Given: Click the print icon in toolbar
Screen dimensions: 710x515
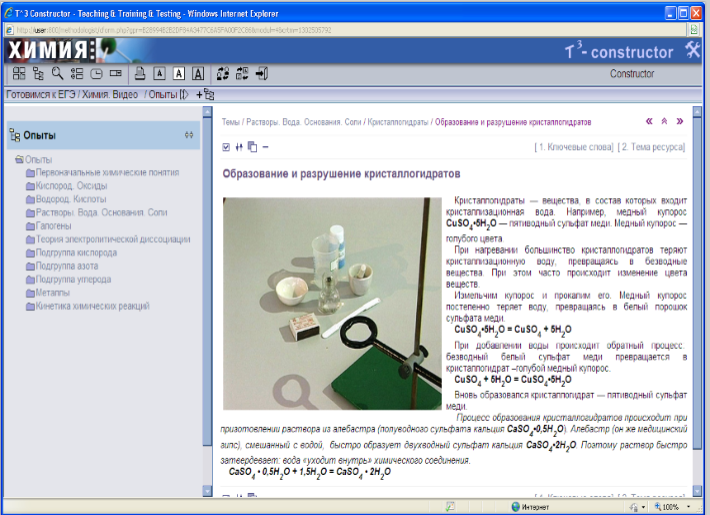Looking at the screenshot, I should tap(141, 73).
